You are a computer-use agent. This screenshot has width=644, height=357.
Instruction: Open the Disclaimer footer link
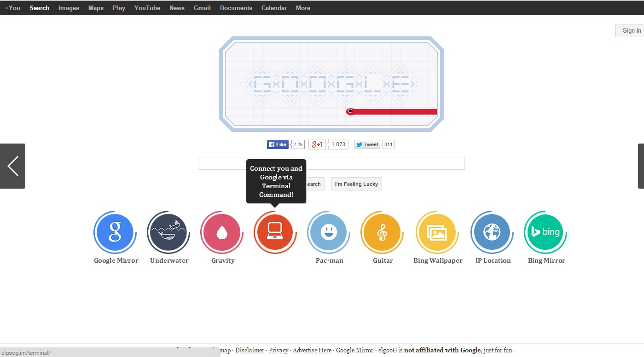click(x=249, y=350)
